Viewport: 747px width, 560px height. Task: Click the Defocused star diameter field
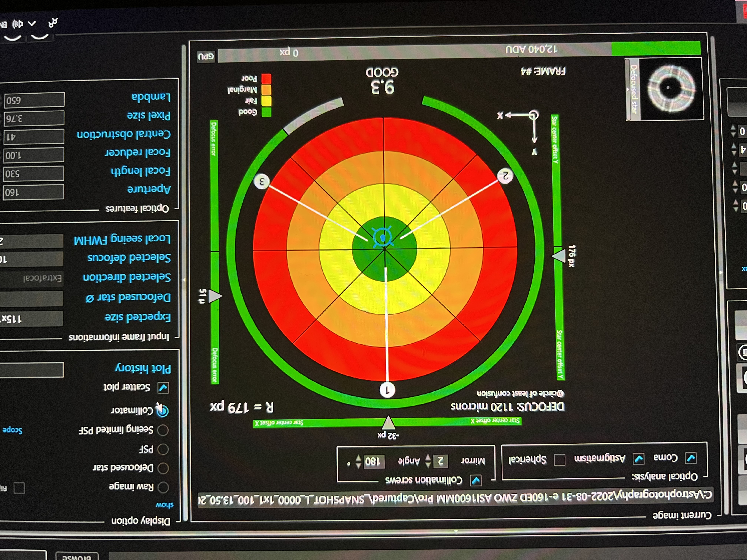[32, 299]
